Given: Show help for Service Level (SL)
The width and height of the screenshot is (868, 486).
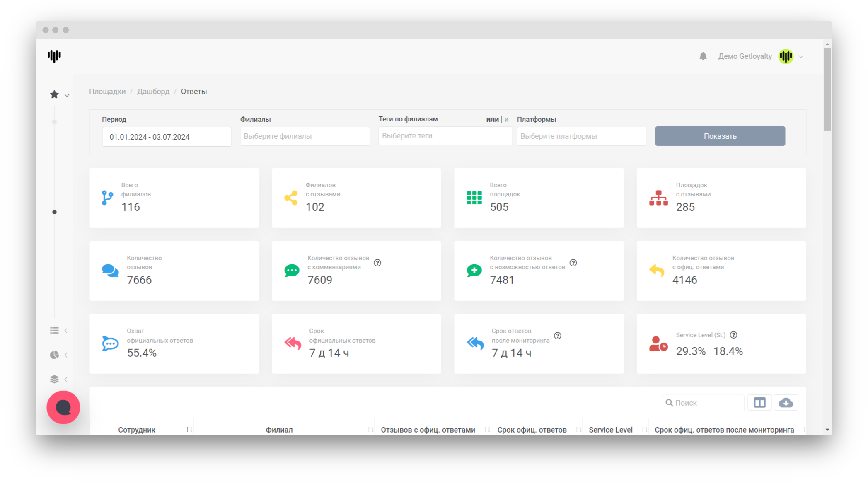Looking at the screenshot, I should [x=733, y=335].
